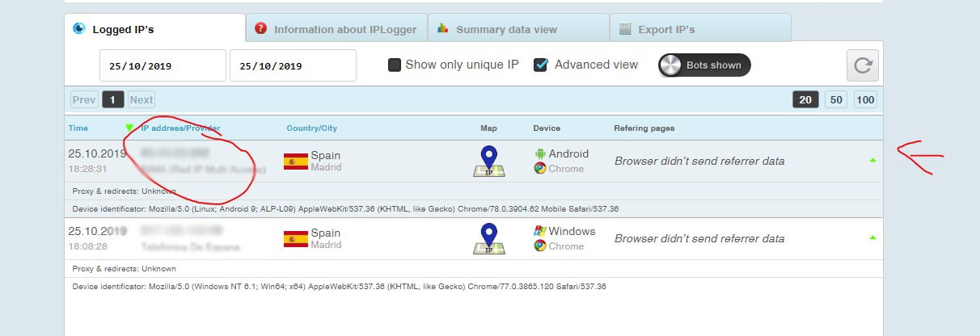Switch to the Logged IP's tab
Viewport: 980px width, 336px height.
coord(154,28)
